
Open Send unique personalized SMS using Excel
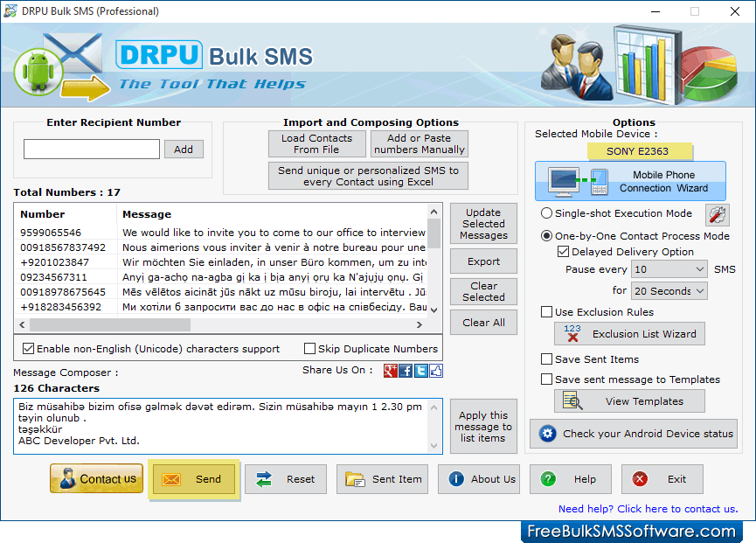[368, 176]
